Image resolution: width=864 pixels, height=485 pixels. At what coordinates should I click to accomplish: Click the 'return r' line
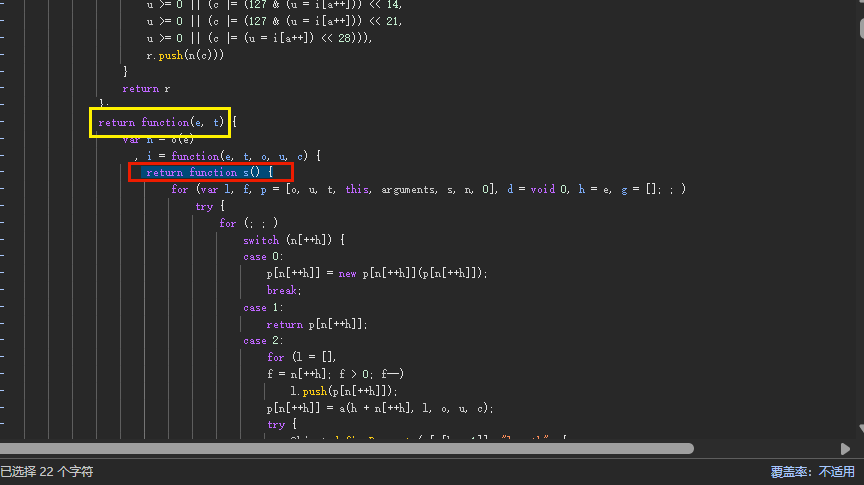146,89
